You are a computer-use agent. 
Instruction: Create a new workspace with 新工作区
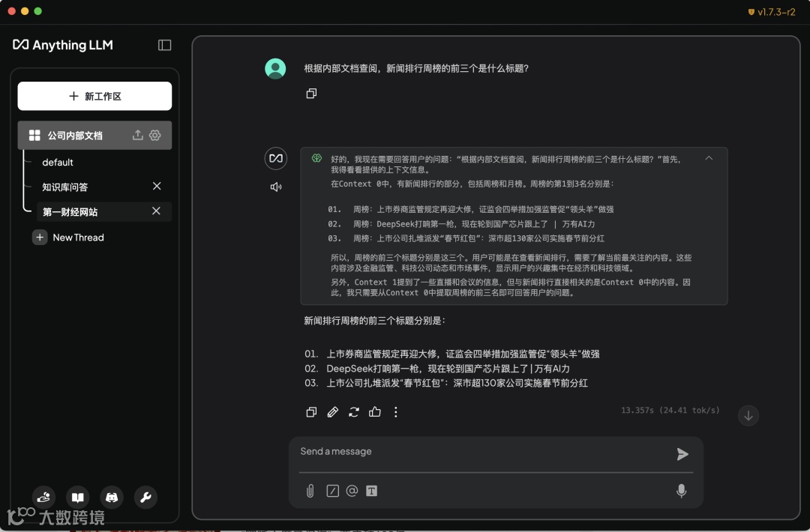94,96
